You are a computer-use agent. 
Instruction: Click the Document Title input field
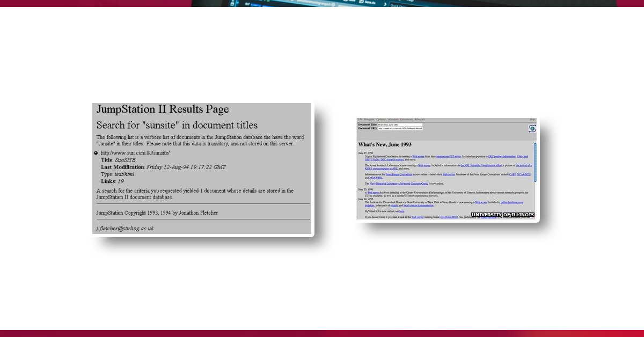click(x=400, y=124)
